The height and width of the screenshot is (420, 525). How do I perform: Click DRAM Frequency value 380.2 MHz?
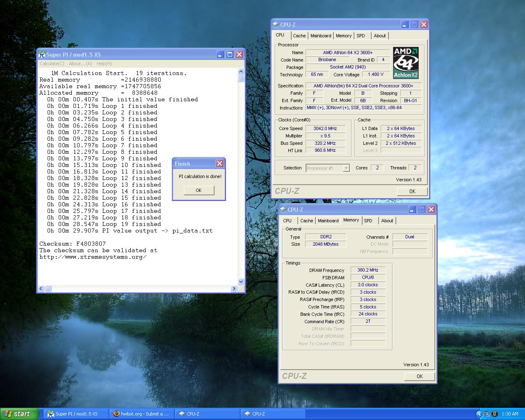pyautogui.click(x=368, y=270)
